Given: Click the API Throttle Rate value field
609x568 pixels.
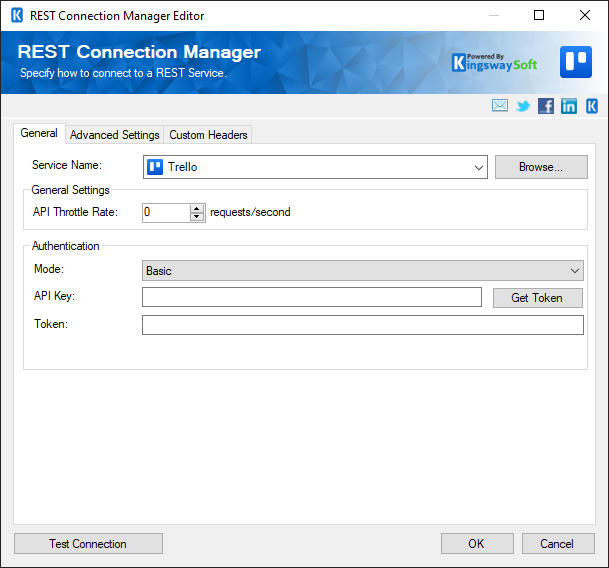Looking at the screenshot, I should [166, 213].
